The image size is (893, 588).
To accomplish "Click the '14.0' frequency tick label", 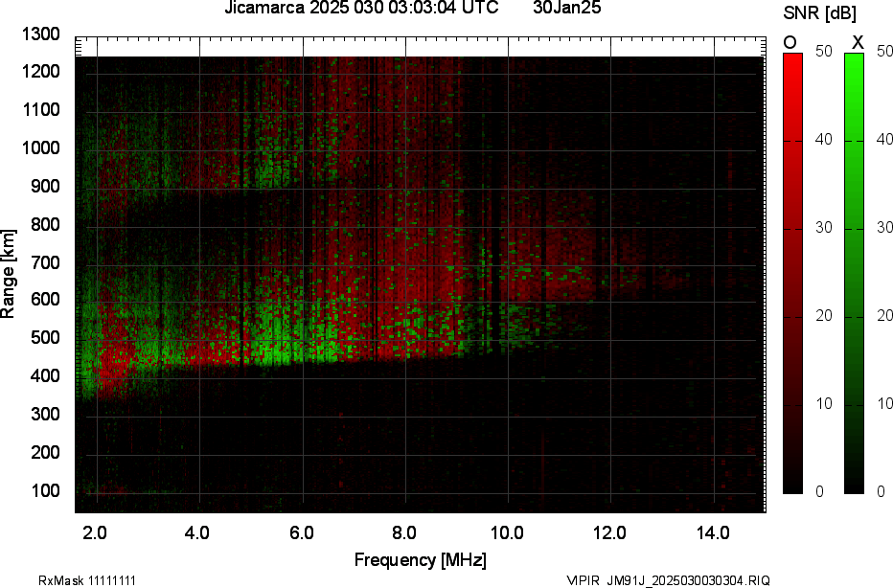I will [x=713, y=533].
